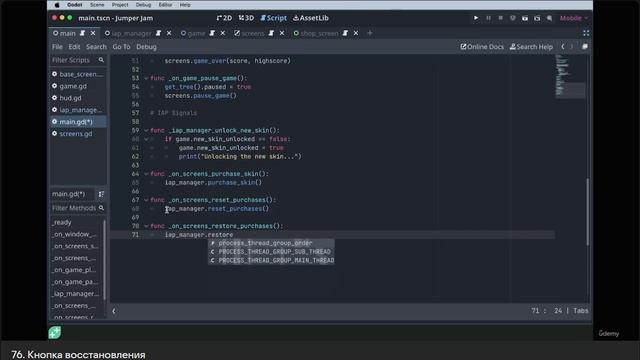640x360 pixels.
Task: Select main.gd(*) in script list
Action: coord(78,122)
